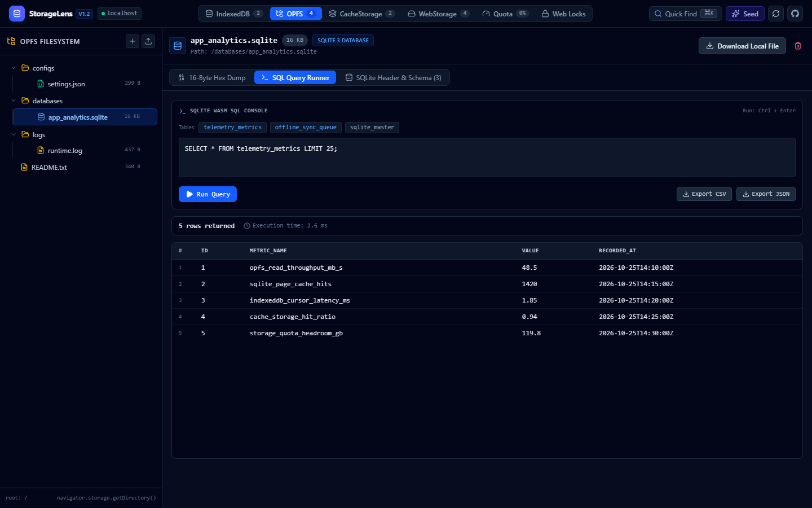Select the opfs_read_throughput_mb_s cell
The width and height of the screenshot is (812, 508).
tap(296, 268)
